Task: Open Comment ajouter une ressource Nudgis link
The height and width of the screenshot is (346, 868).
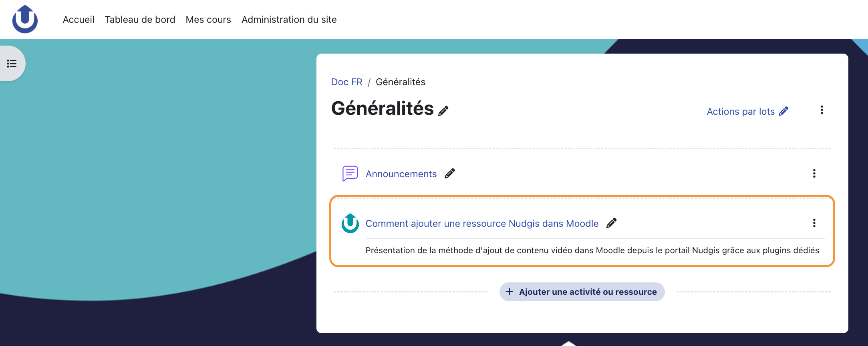Action: [x=482, y=224]
